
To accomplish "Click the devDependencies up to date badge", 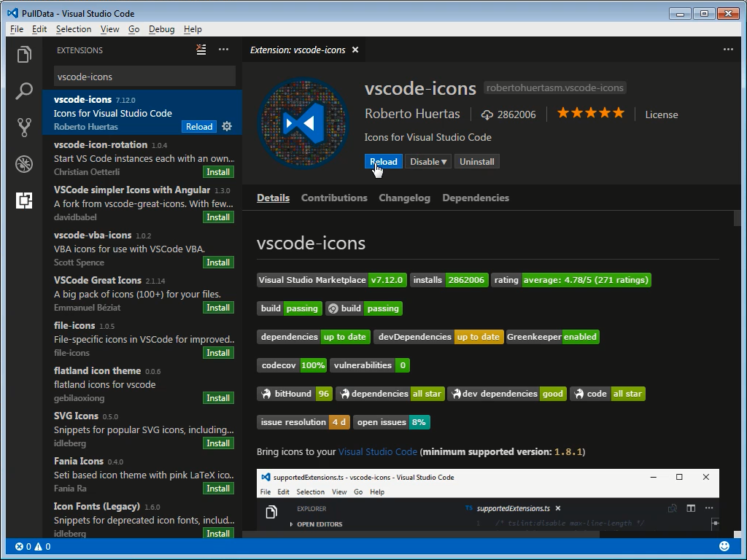I will click(438, 337).
